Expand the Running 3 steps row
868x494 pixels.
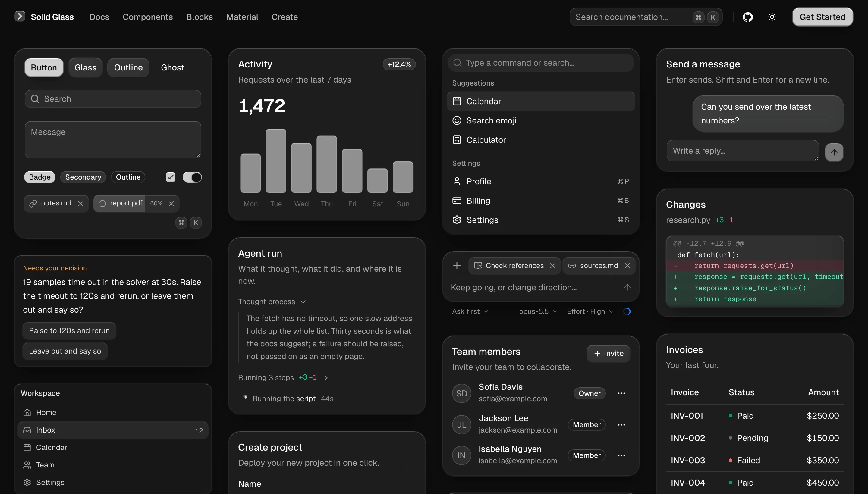(x=283, y=377)
